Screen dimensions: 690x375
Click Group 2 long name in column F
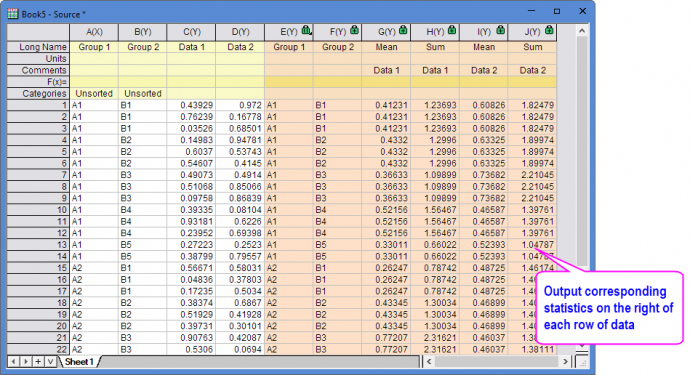click(338, 47)
